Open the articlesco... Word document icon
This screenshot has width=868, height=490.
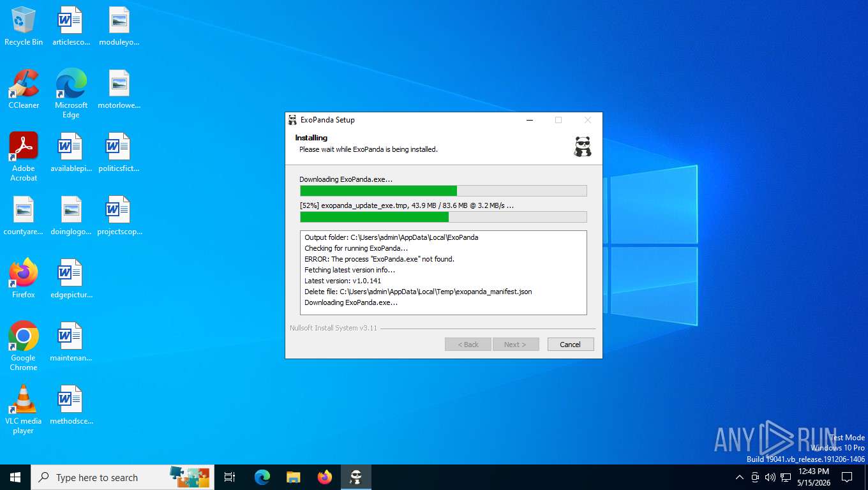(71, 27)
